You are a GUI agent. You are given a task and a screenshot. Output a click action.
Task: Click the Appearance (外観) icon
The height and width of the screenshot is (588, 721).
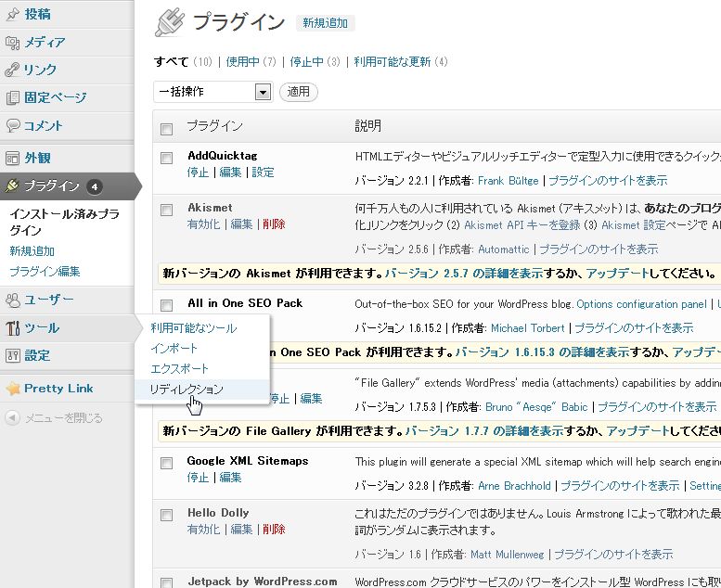[x=12, y=159]
